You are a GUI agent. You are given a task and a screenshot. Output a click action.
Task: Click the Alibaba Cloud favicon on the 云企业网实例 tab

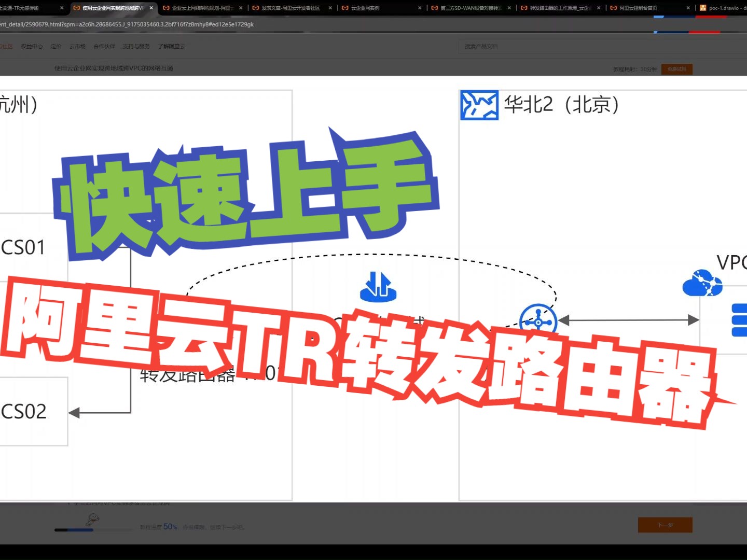click(345, 8)
